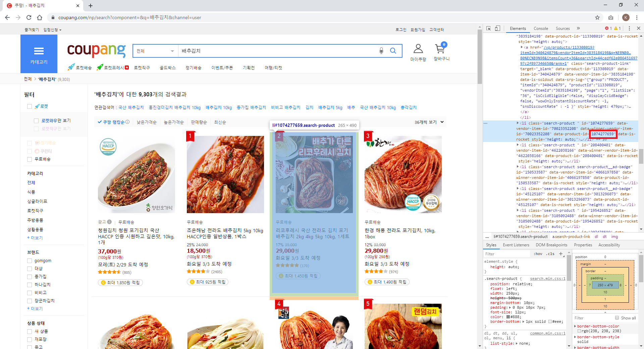Expand the padding shorthand triangle
Viewport: 644px width, 349px height.
point(510,307)
